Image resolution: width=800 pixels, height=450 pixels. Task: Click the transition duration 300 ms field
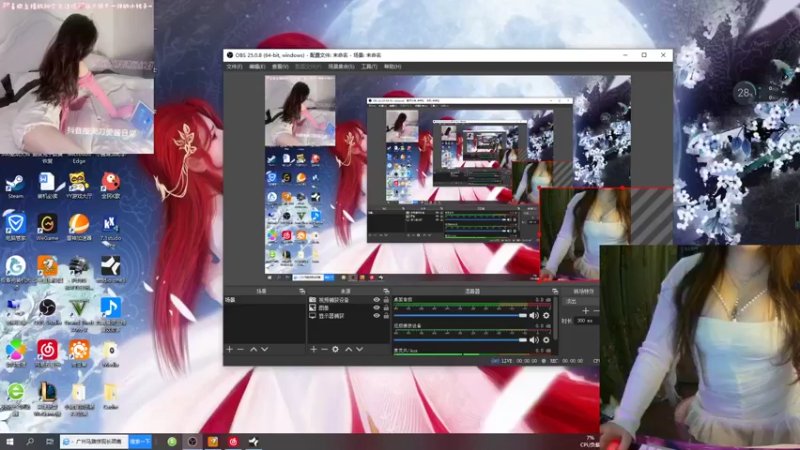coord(587,321)
